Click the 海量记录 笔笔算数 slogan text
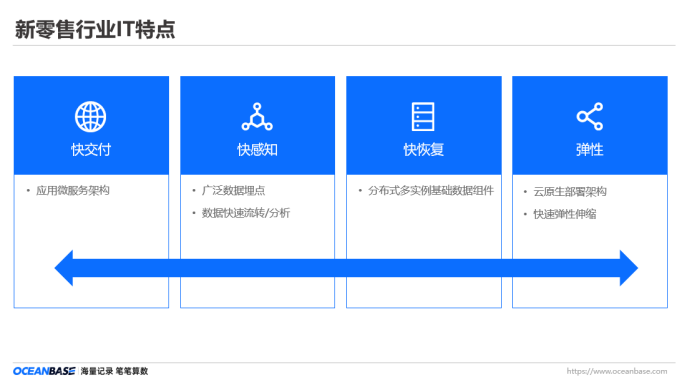This screenshot has height=386, width=693. [114, 371]
